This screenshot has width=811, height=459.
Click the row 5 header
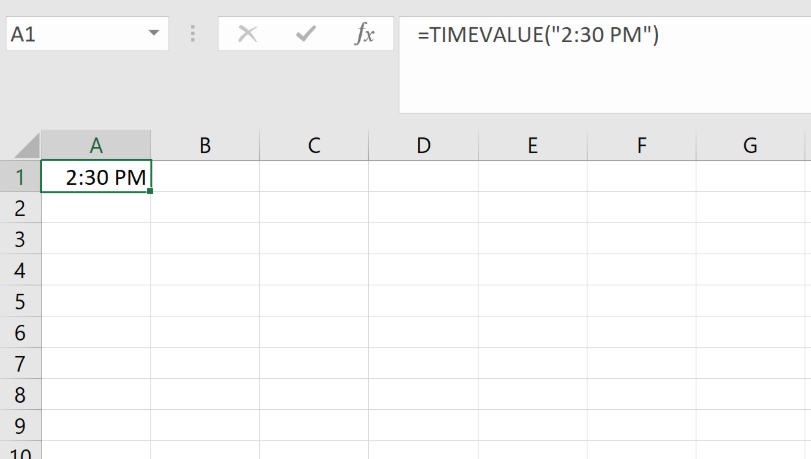[x=19, y=301]
